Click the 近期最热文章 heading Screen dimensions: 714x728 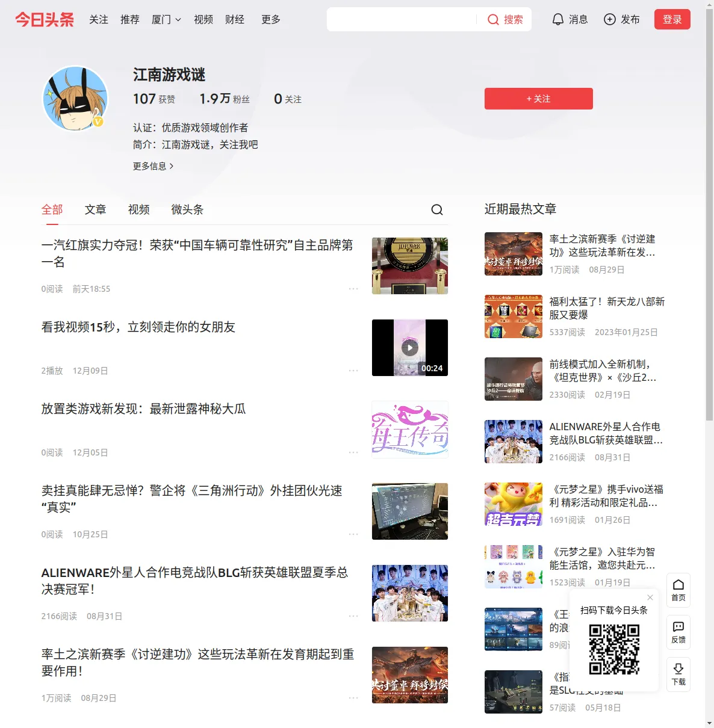pos(520,209)
